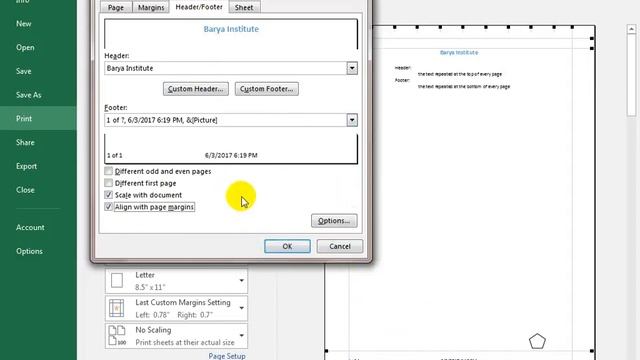Choose Close in backstage menu
640x360 pixels.
[x=25, y=190]
